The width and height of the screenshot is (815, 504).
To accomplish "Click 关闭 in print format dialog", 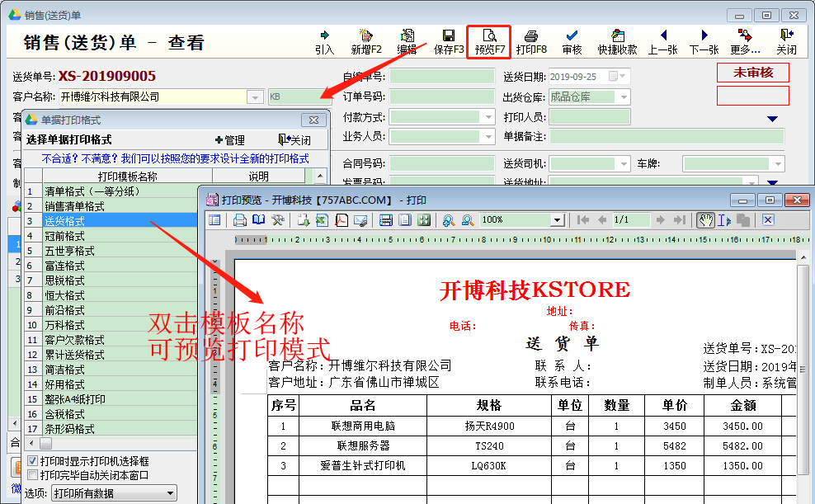I will pos(294,140).
